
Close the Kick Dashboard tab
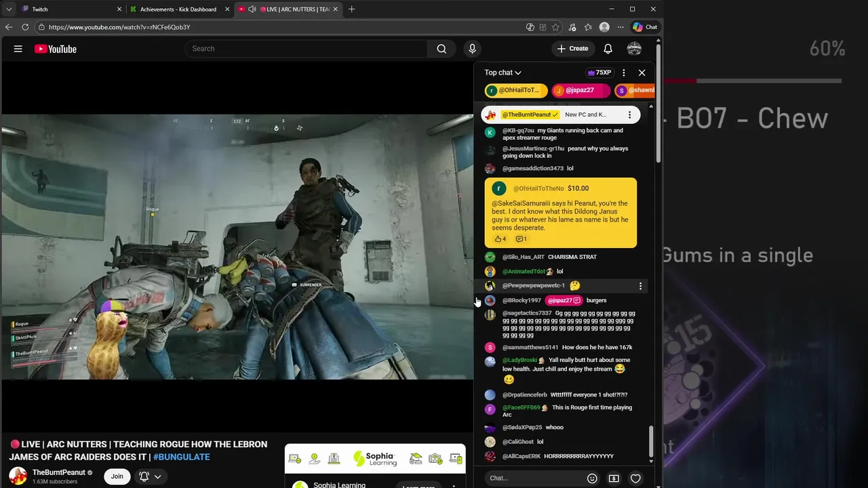(x=226, y=9)
